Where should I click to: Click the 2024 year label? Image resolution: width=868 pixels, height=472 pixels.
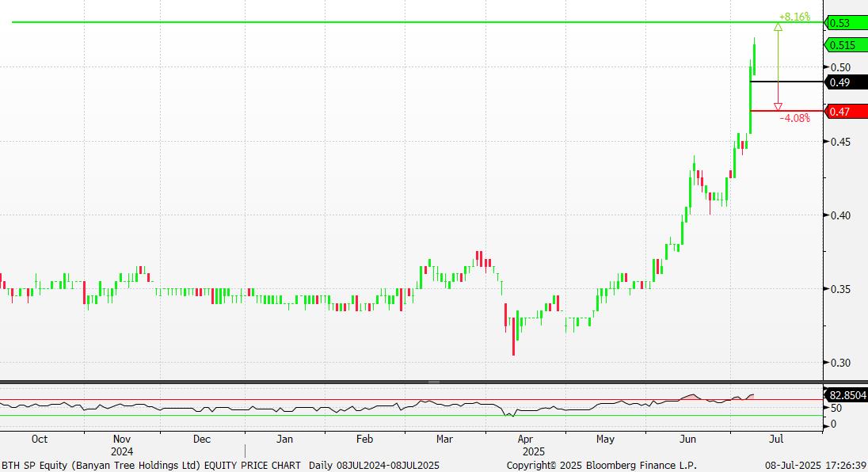122,452
